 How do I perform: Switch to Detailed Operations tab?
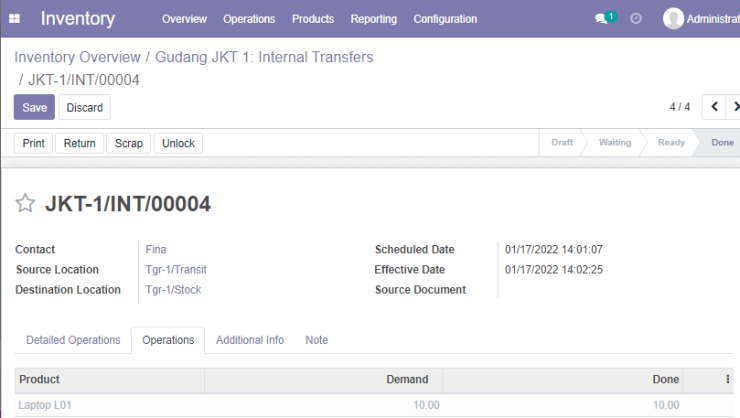pos(73,340)
